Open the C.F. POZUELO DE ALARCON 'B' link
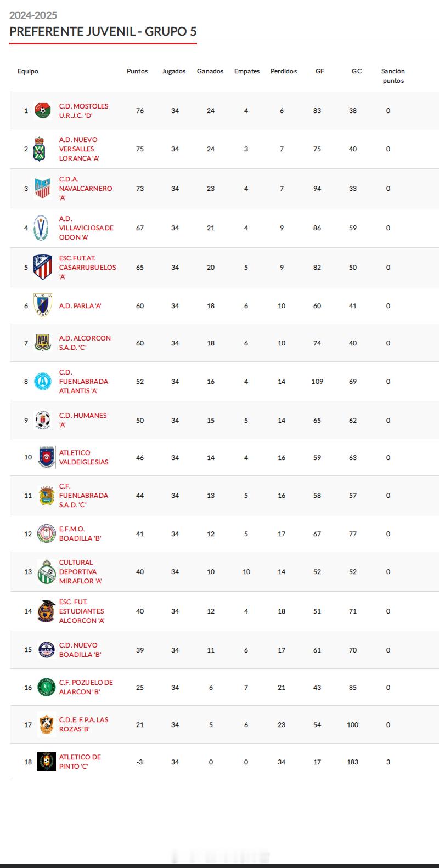Viewport: 439px width, 868px height. [x=86, y=687]
